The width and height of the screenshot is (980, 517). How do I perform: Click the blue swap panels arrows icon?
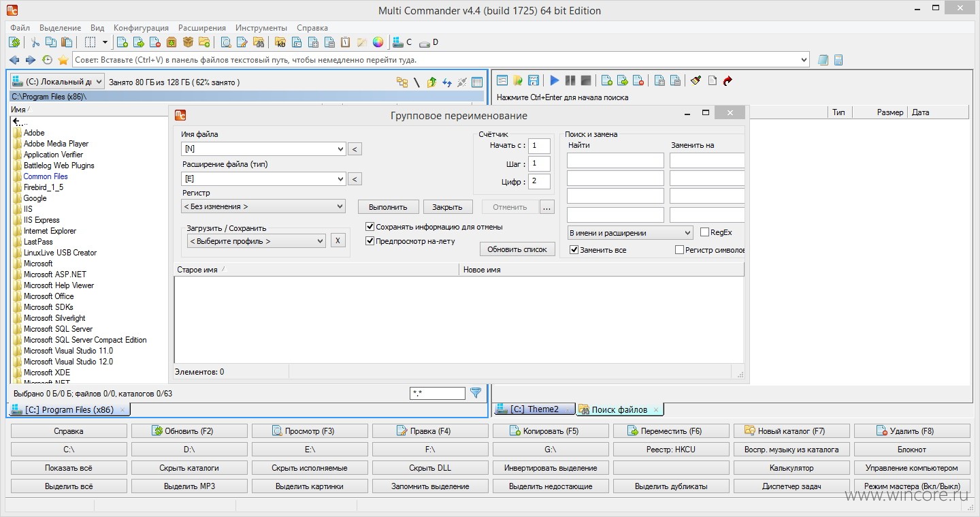pyautogui.click(x=447, y=82)
